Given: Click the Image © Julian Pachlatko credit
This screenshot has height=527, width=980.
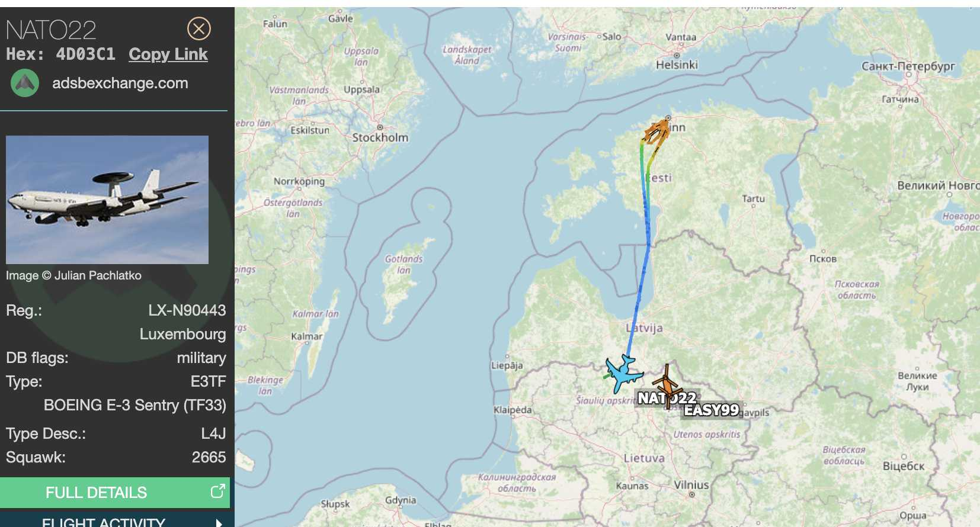Looking at the screenshot, I should (73, 275).
